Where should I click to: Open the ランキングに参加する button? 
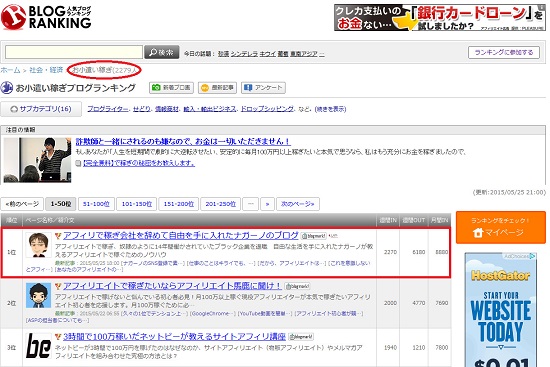click(x=504, y=52)
